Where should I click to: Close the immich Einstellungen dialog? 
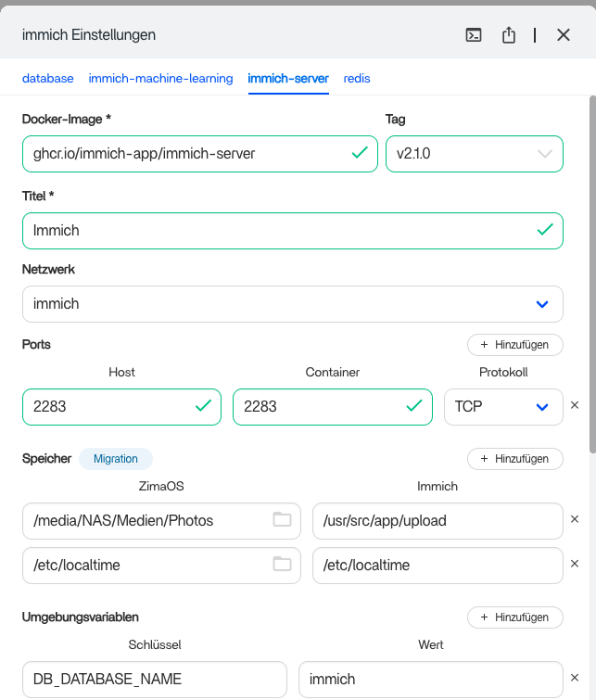pyautogui.click(x=564, y=35)
